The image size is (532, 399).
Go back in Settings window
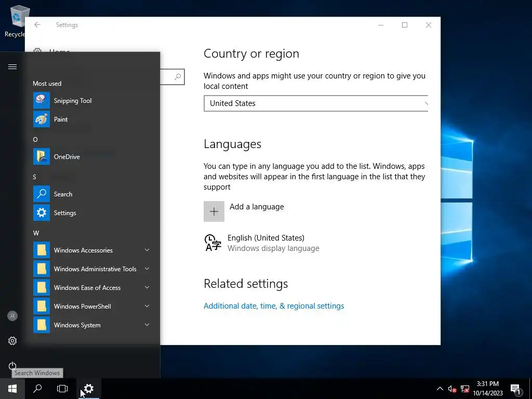(x=37, y=25)
